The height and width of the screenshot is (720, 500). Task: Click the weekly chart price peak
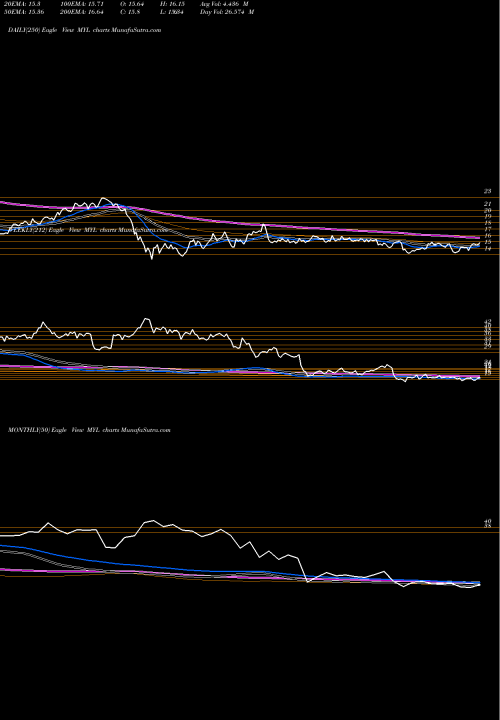tap(146, 319)
